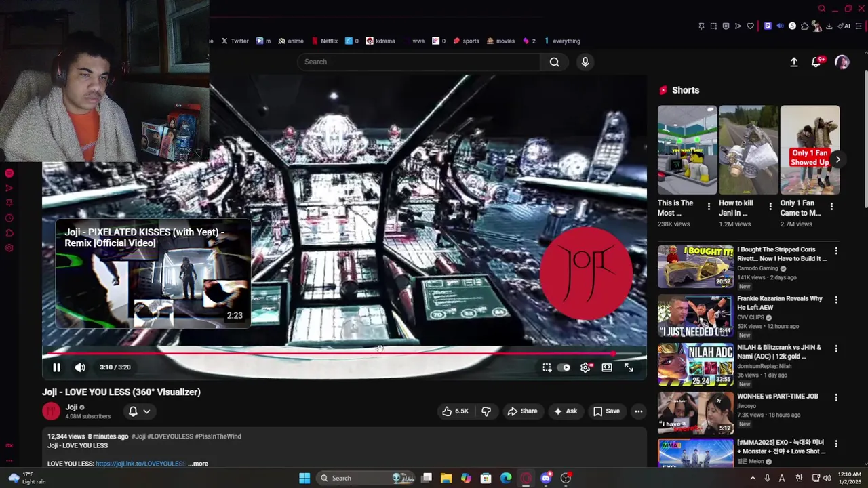Toggle the autoplay switch in player
Image resolution: width=868 pixels, height=488 pixels.
click(565, 367)
